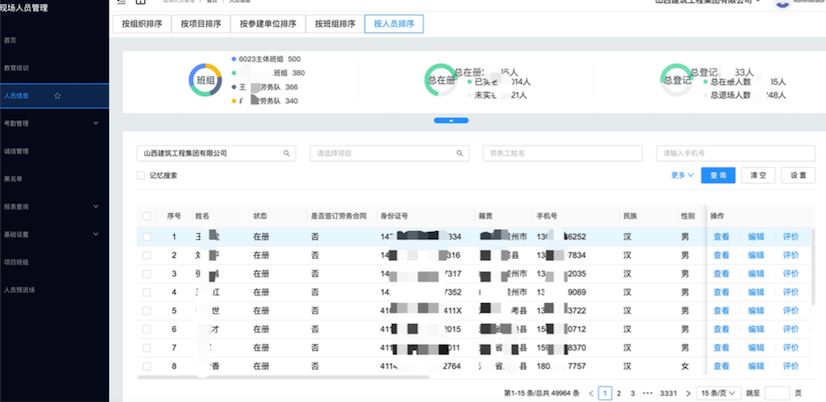Expand the 考勤管理 sidebar menu
Image resolution: width=826 pixels, height=402 pixels.
(95, 124)
